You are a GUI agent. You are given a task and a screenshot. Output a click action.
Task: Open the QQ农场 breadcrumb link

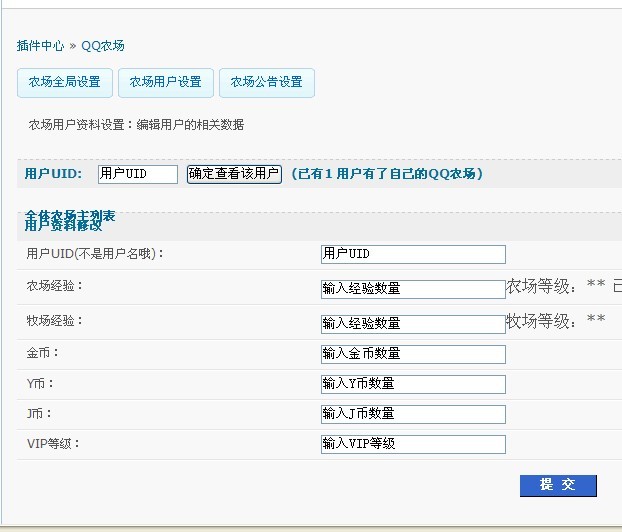(103, 46)
